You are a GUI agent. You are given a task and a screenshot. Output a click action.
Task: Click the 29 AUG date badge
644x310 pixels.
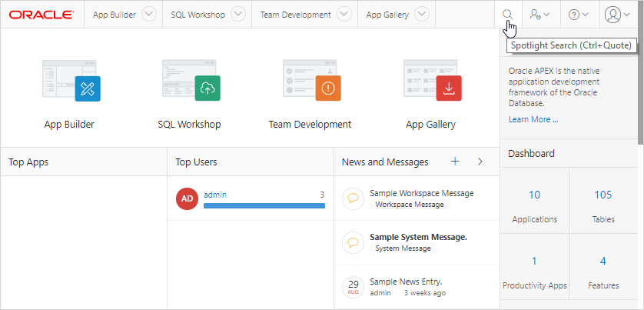coord(354,287)
